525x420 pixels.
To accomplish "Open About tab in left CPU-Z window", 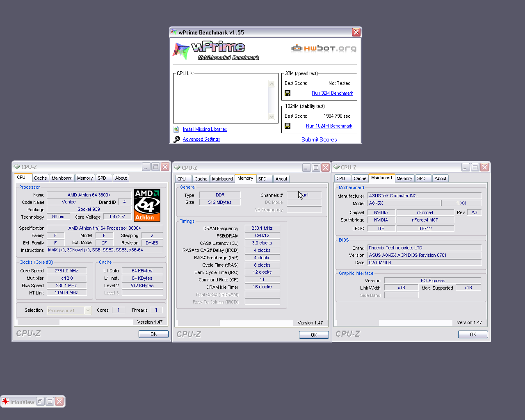I will pos(121,178).
